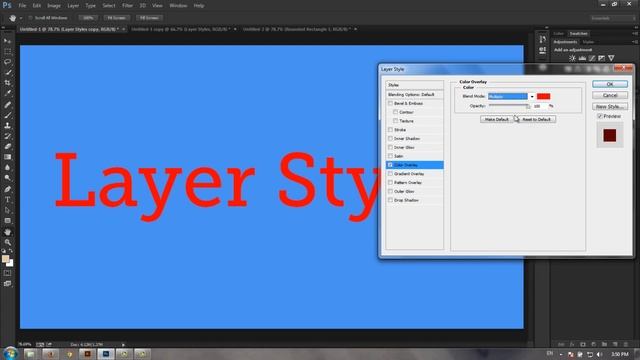Image resolution: width=640 pixels, height=360 pixels.
Task: Select the Hand tool in toolbox
Action: [7, 232]
